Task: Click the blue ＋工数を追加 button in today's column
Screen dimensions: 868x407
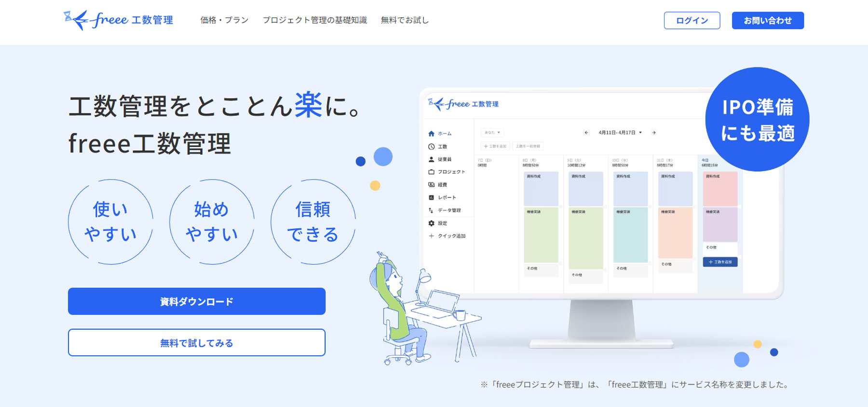Action: (720, 262)
